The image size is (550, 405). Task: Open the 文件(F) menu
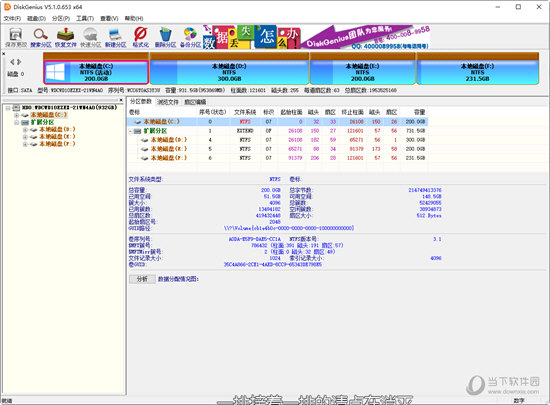[12, 18]
